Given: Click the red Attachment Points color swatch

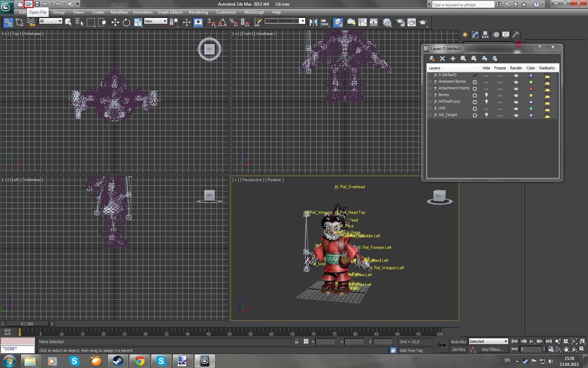Looking at the screenshot, I should tap(531, 89).
